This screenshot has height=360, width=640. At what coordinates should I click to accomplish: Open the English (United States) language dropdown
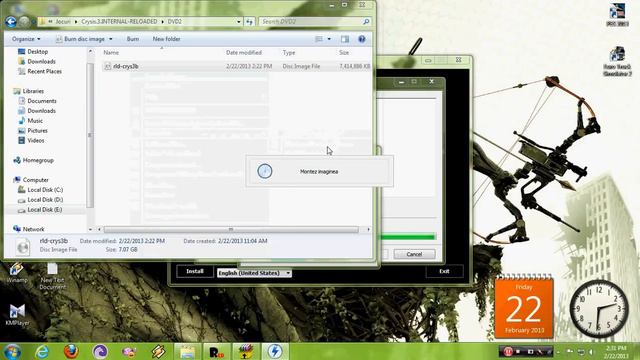tap(254, 273)
